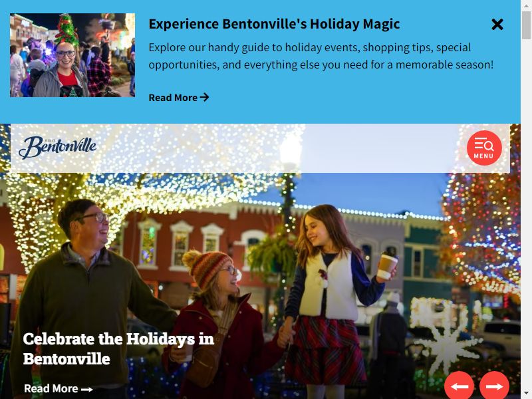This screenshot has height=399, width=532.
Task: Open Read More link in blue banner
Action: click(179, 98)
